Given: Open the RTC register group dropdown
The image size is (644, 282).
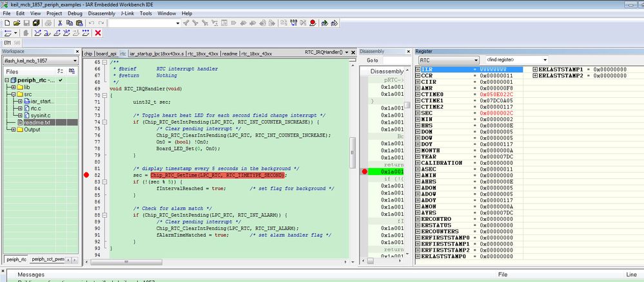Looking at the screenshot, I should pyautogui.click(x=476, y=60).
